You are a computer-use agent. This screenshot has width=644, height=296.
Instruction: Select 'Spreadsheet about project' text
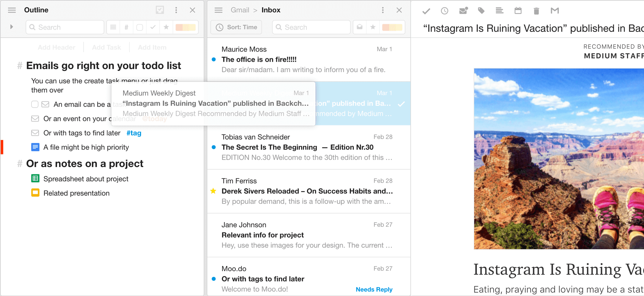pyautogui.click(x=86, y=179)
